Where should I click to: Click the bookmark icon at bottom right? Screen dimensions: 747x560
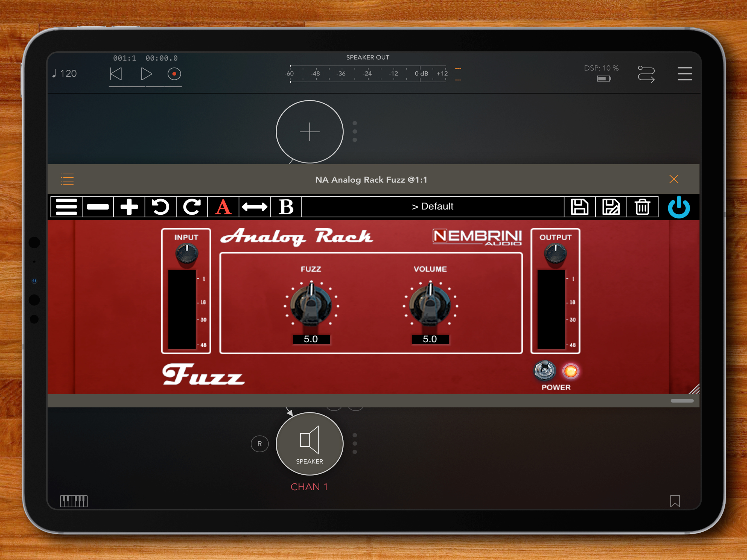coord(675,501)
